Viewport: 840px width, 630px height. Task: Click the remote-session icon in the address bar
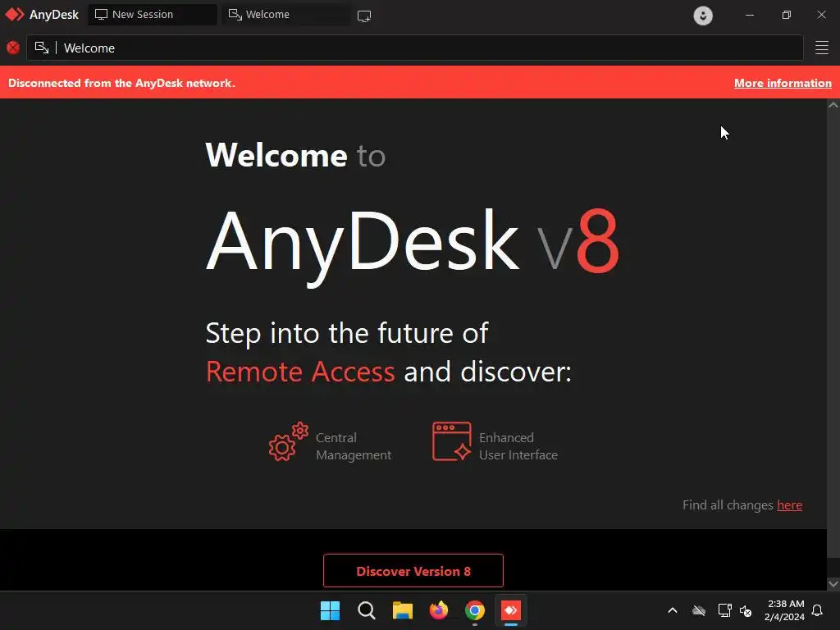click(x=42, y=48)
